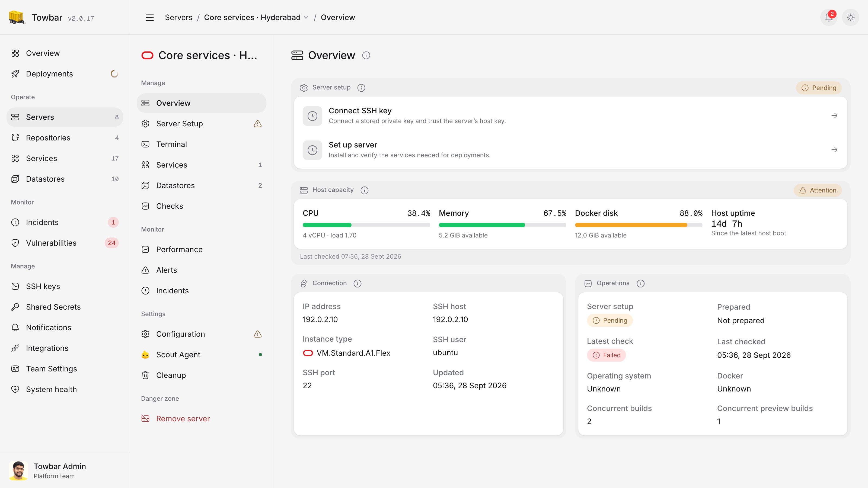Open Set up server arrow
868x488 pixels.
(x=834, y=150)
